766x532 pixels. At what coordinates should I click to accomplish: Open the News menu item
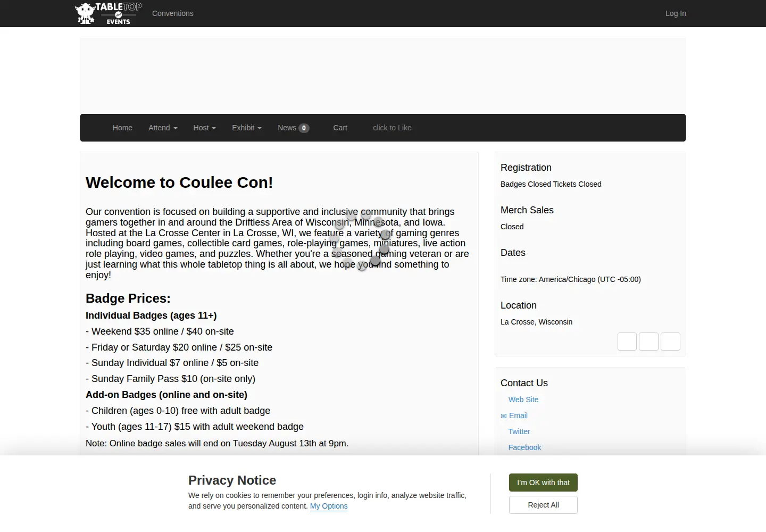[x=293, y=128]
